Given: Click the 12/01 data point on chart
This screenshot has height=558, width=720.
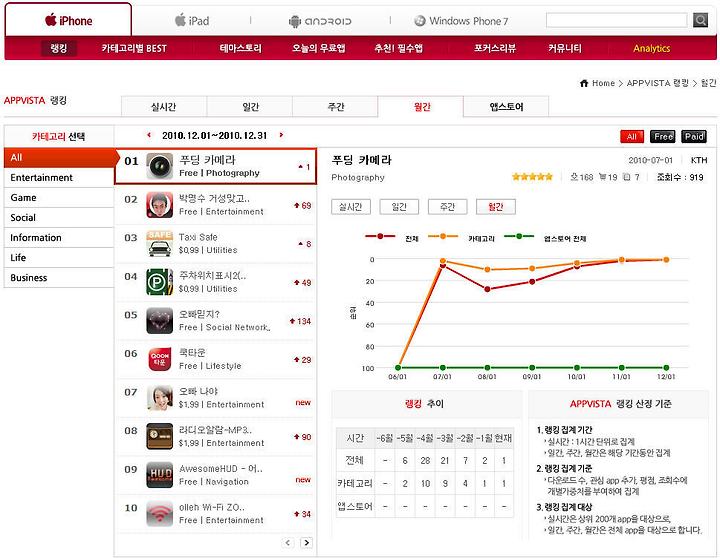Looking at the screenshot, I should [x=666, y=259].
